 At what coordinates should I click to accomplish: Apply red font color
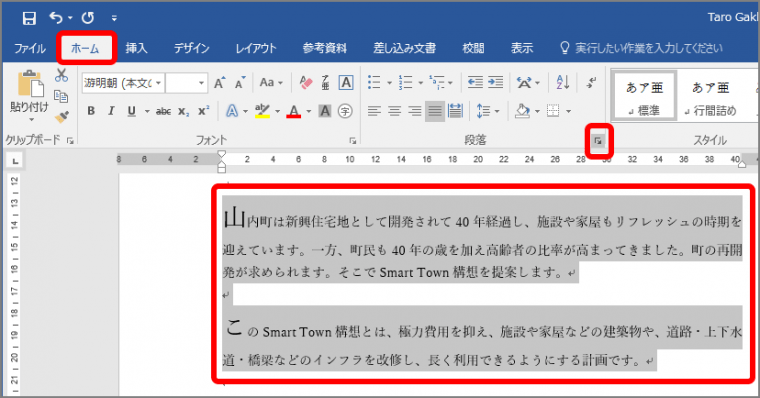pos(294,111)
